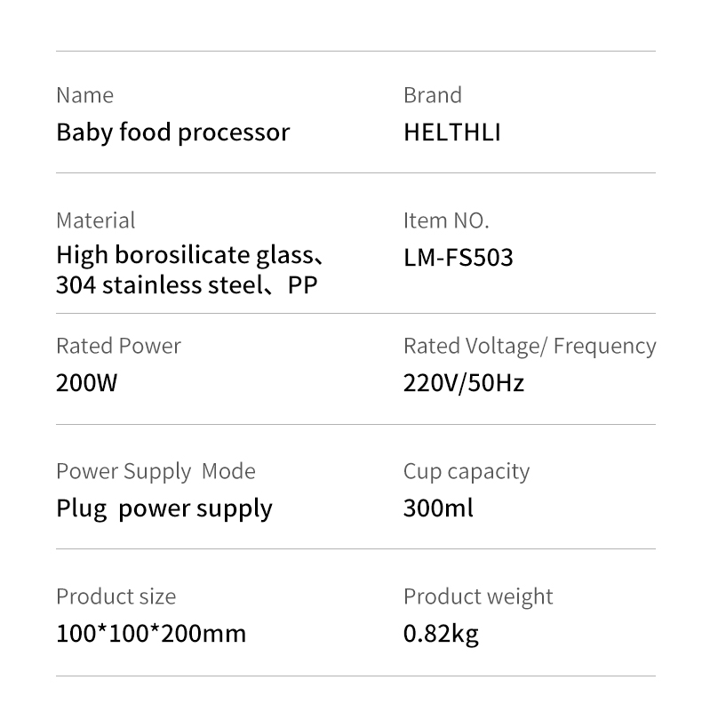Click the 'Material' label
Image resolution: width=702 pixels, height=728 pixels.
[x=96, y=220]
